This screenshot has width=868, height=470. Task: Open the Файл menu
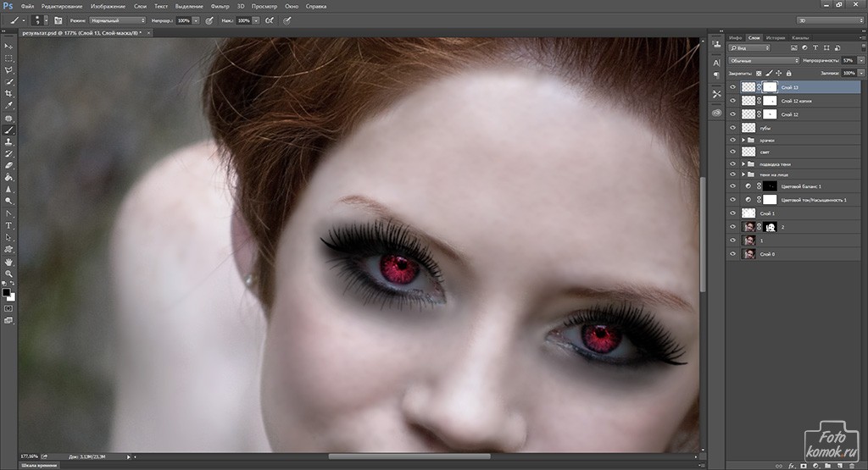coord(27,6)
